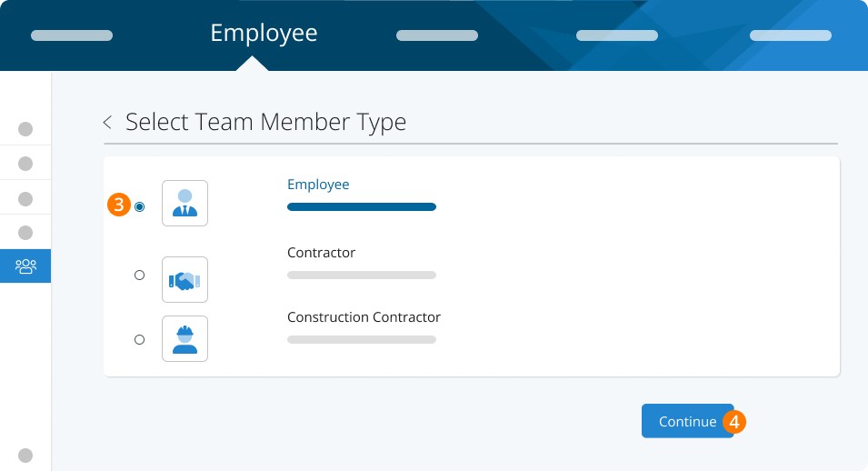Open the placeholder tab right of Employee
Image resolution: width=868 pixels, height=471 pixels.
point(437,35)
